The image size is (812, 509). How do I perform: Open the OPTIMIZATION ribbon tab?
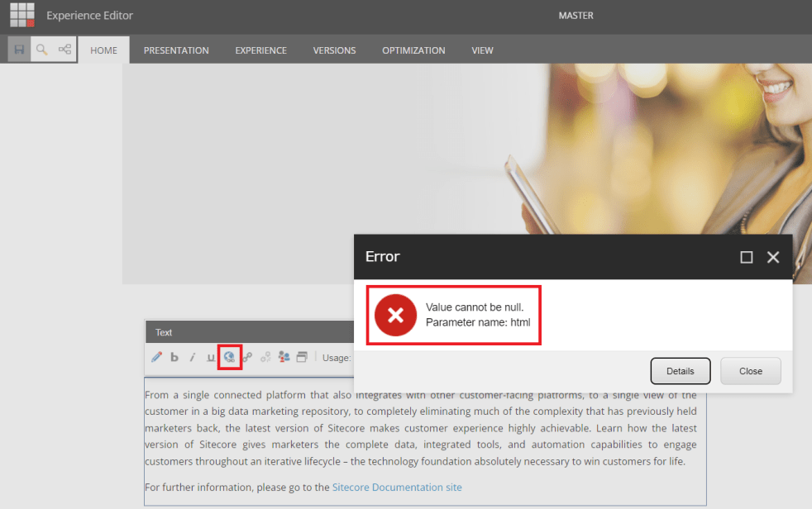pos(413,50)
